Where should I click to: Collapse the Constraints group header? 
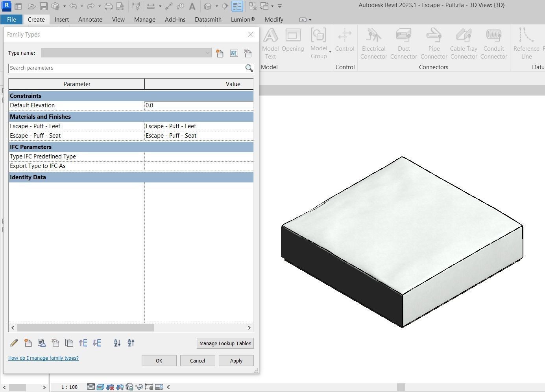coord(131,96)
